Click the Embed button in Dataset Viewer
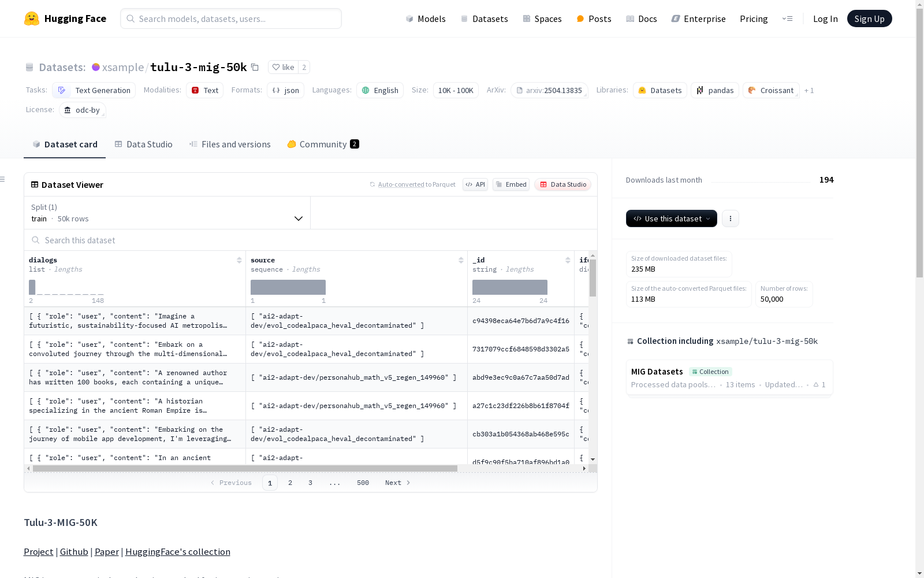The image size is (924, 578). pos(511,184)
